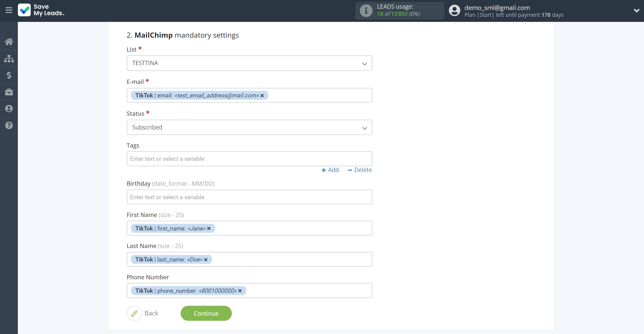This screenshot has height=334, width=644.
Task: Click the SaveMyLeads checkmark logo
Action: (x=24, y=10)
